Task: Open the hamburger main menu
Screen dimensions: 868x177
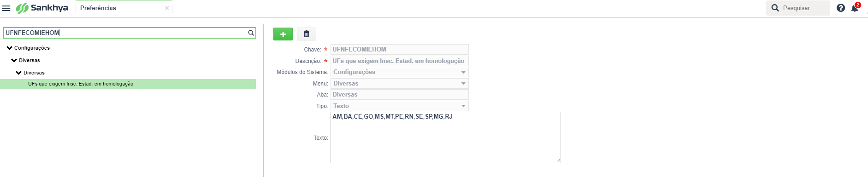Action: click(6, 8)
